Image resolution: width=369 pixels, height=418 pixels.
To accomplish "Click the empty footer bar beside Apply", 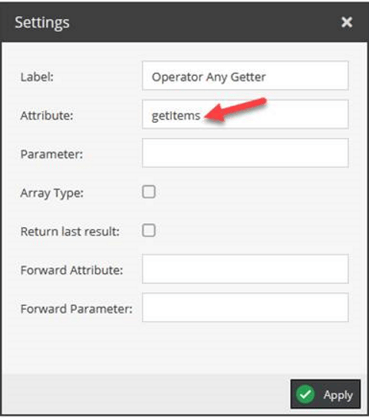I will click(x=146, y=394).
